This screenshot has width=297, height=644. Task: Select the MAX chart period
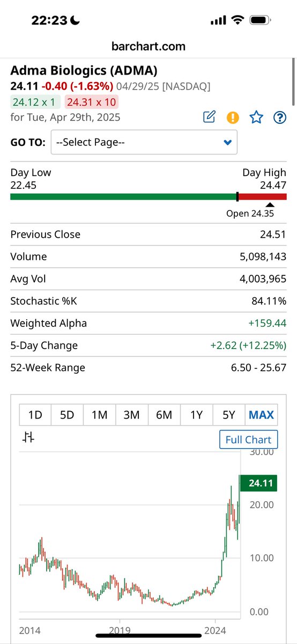pyautogui.click(x=261, y=414)
